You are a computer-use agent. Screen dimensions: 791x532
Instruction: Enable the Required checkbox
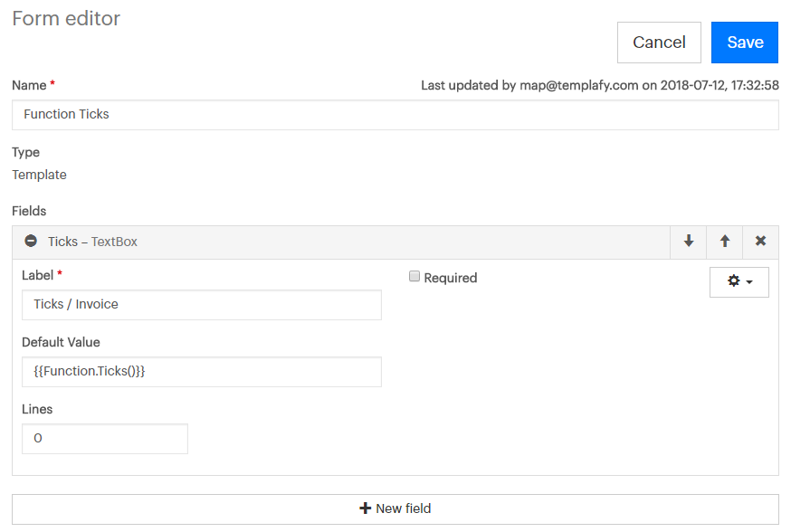click(x=415, y=276)
